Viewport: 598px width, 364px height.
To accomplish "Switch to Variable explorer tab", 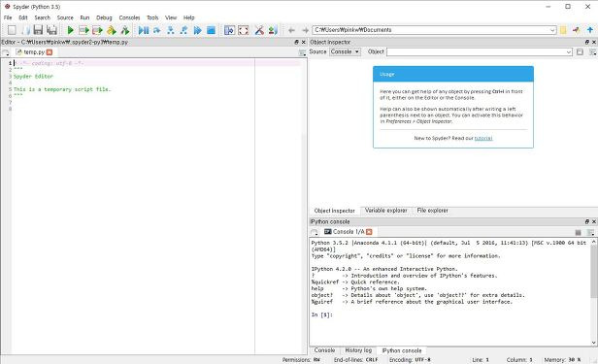I will (386, 211).
